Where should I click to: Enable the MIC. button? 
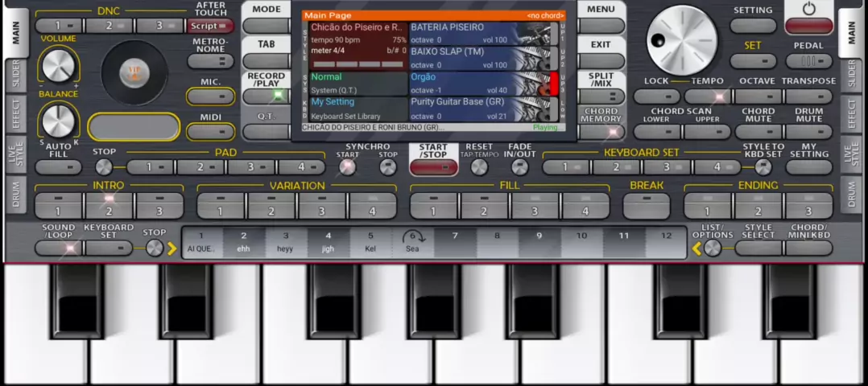[x=211, y=96]
